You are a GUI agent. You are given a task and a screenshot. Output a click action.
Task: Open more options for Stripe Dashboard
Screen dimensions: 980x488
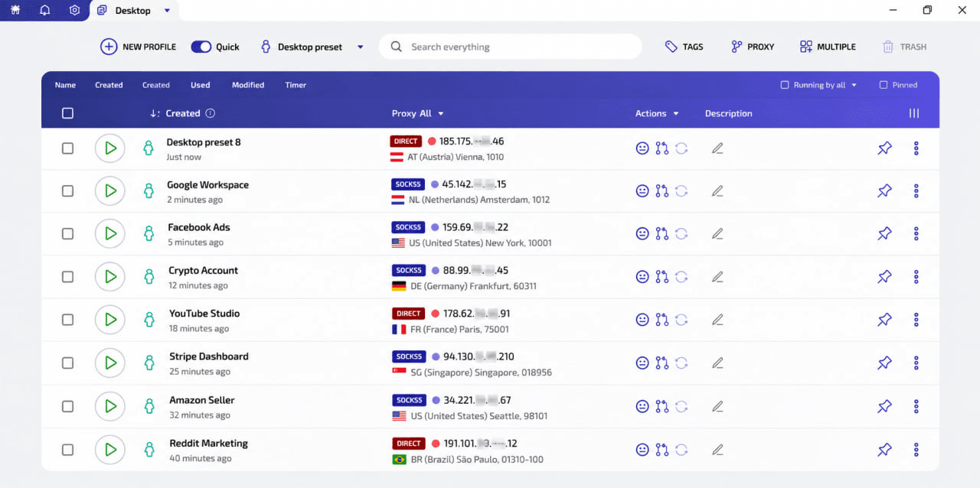pyautogui.click(x=916, y=363)
